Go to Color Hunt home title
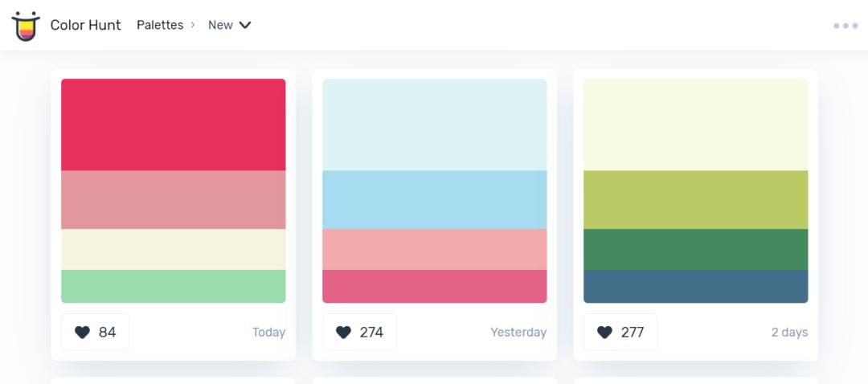Image resolution: width=868 pixels, height=384 pixels. point(85,25)
